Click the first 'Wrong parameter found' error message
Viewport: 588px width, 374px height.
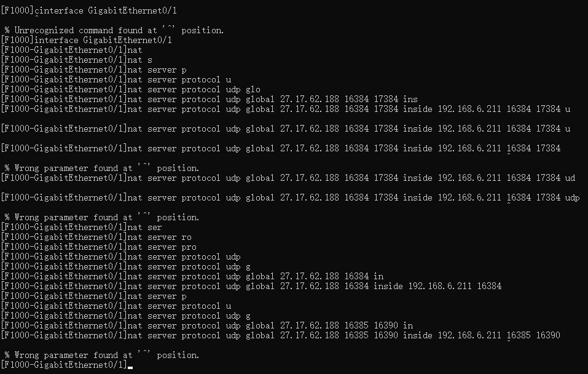click(x=102, y=168)
